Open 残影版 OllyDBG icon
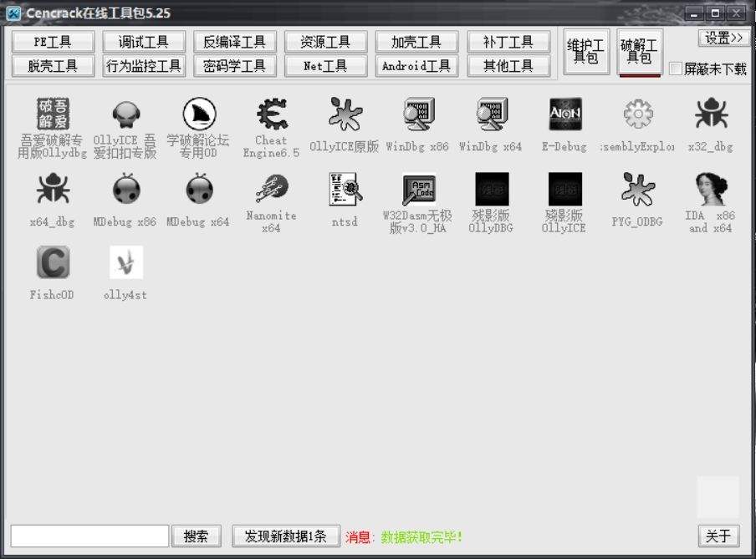 tap(492, 189)
